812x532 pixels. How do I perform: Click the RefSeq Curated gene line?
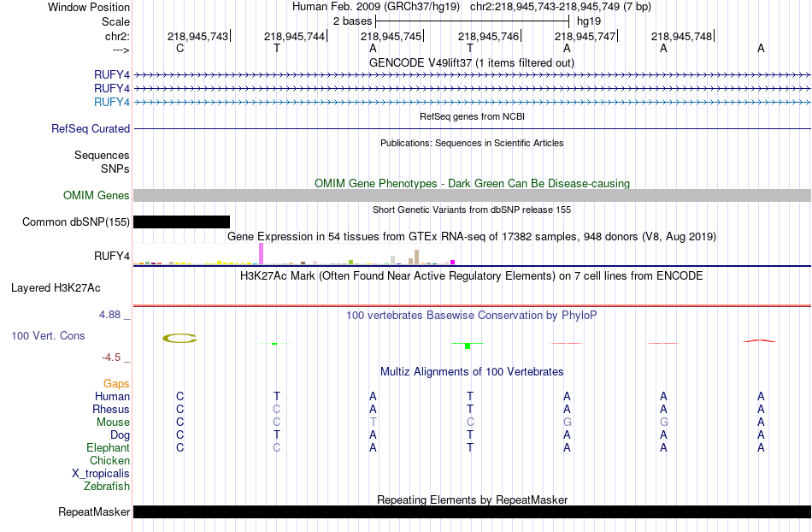click(473, 128)
